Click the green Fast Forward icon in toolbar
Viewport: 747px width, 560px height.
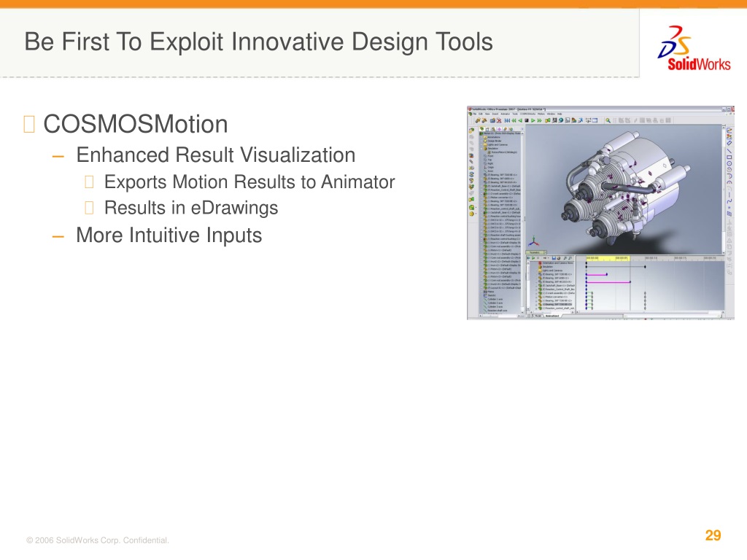[x=540, y=120]
